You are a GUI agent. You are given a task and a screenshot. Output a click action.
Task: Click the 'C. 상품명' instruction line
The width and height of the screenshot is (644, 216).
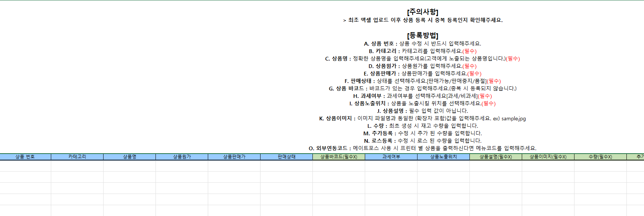(x=423, y=59)
